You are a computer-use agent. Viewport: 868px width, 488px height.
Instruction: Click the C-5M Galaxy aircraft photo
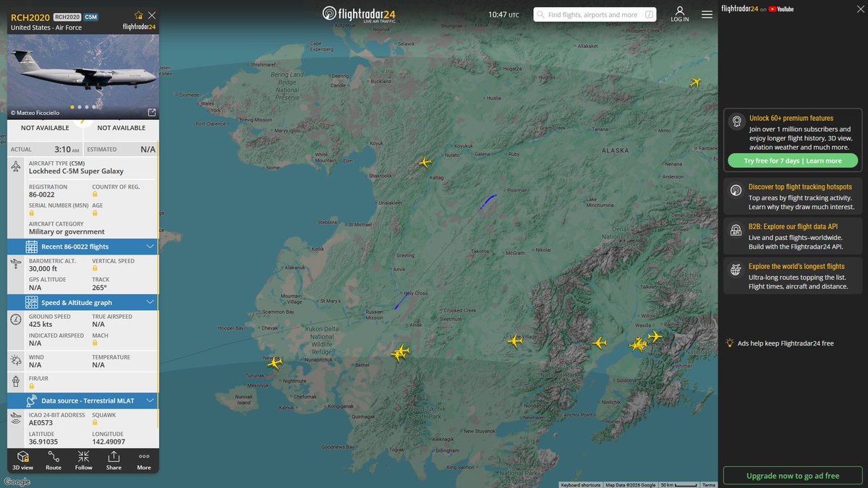pos(83,76)
